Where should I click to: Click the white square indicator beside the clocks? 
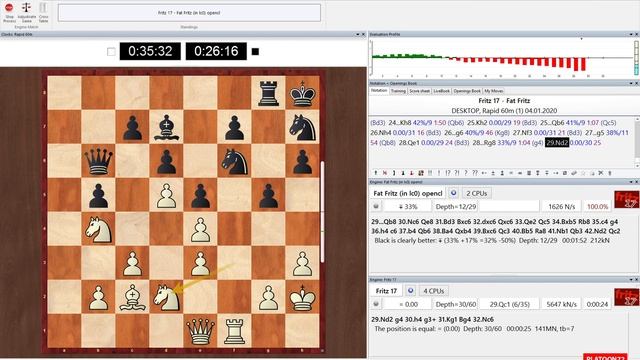(x=111, y=52)
